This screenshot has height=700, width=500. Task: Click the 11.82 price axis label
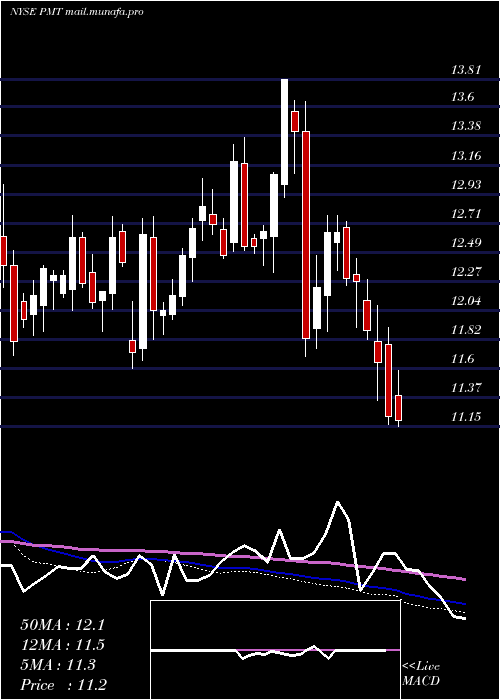466,330
